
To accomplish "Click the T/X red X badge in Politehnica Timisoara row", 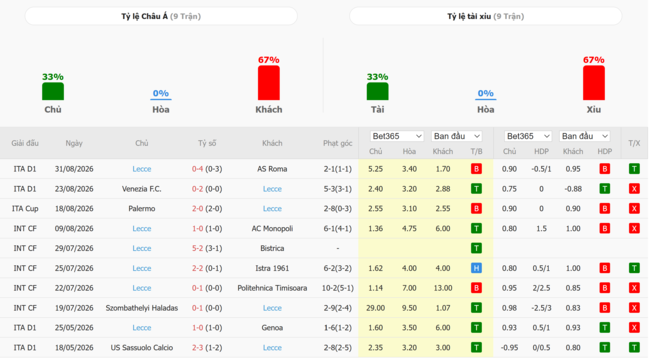I will 634,288.
